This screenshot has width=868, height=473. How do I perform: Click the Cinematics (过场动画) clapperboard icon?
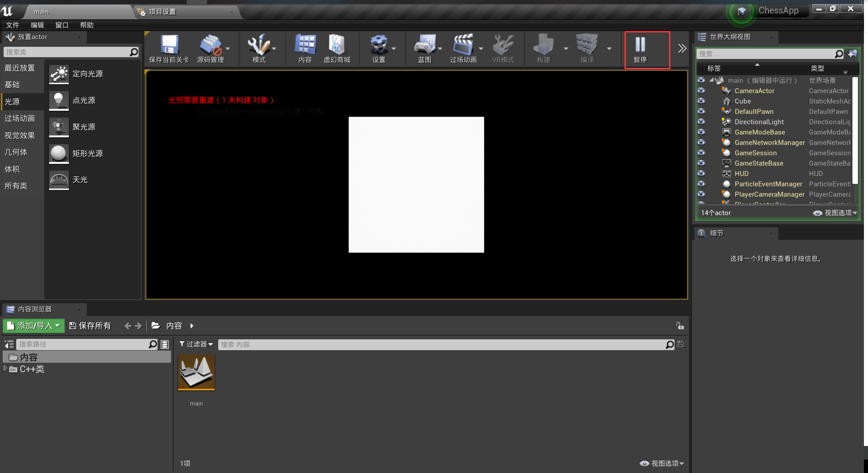pyautogui.click(x=463, y=45)
